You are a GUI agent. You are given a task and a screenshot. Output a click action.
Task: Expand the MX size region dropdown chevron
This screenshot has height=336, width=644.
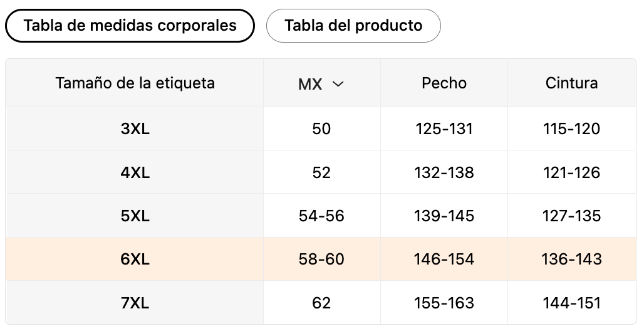[x=338, y=84]
